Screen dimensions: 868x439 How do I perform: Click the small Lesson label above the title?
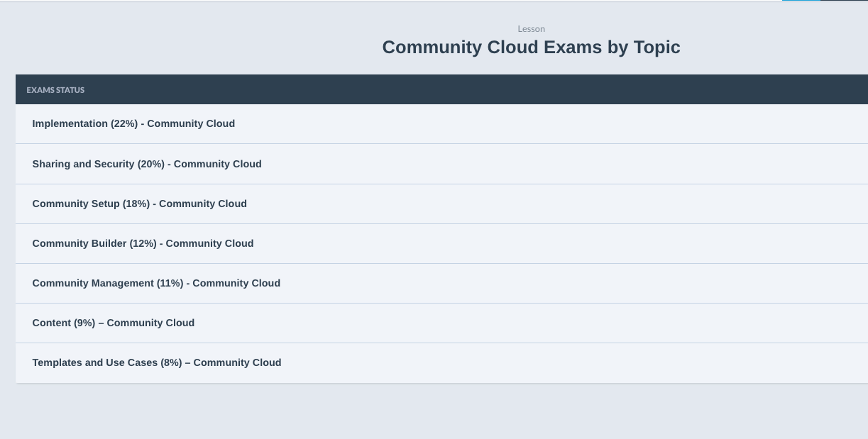532,29
